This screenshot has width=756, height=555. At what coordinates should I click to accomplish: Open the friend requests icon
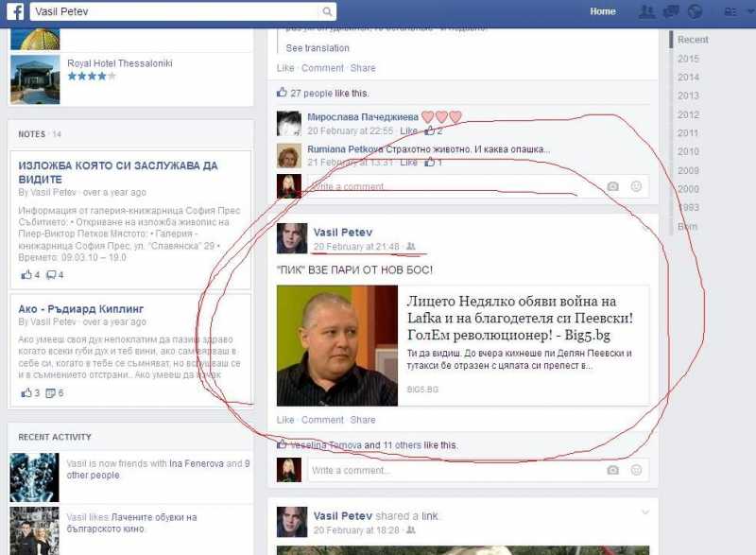[647, 12]
